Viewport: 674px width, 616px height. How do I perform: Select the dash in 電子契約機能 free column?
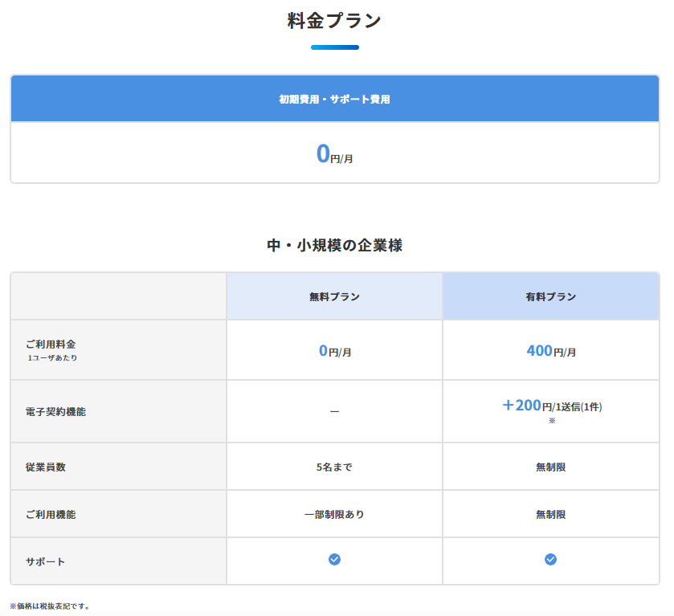point(334,410)
